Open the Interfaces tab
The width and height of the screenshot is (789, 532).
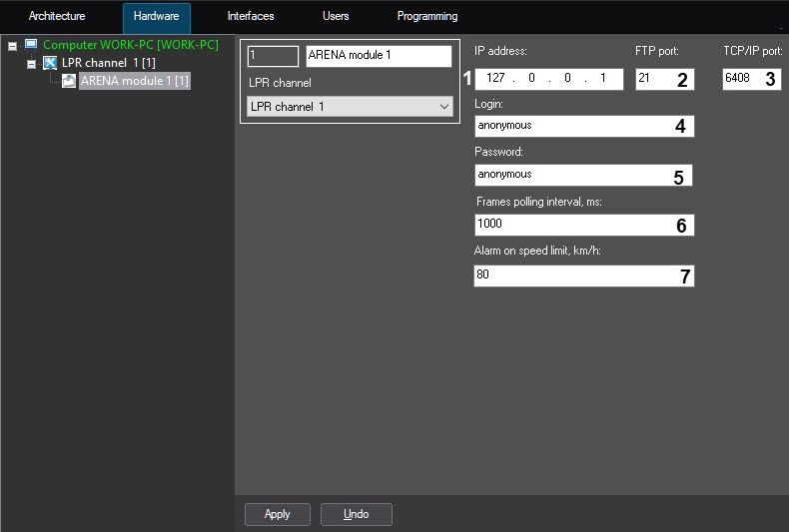(250, 17)
